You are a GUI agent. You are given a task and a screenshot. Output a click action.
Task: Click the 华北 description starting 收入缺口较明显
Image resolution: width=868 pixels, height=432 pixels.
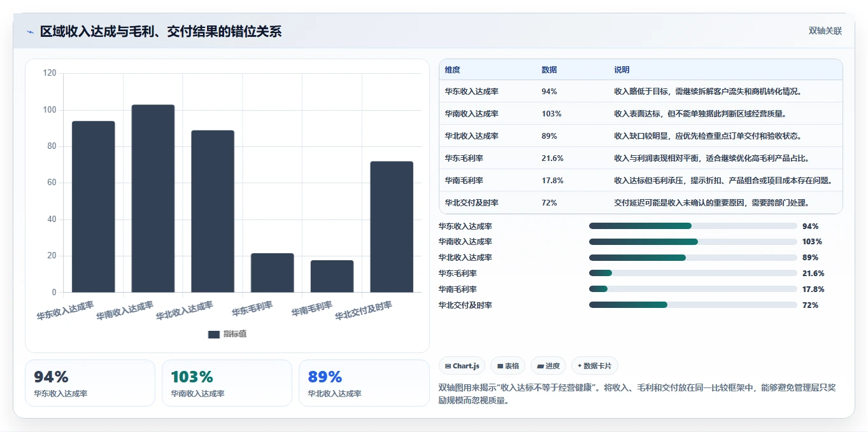(708, 136)
